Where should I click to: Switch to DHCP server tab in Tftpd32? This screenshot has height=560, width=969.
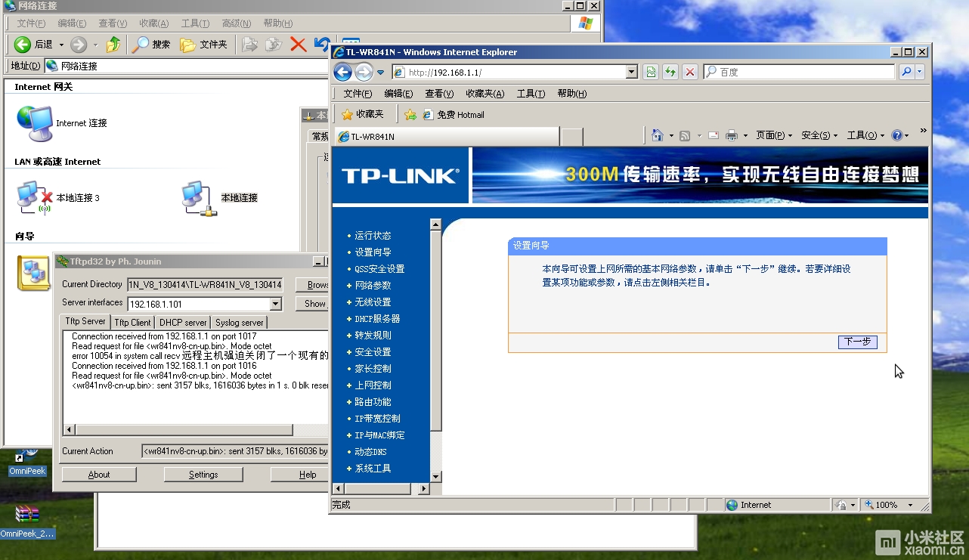click(183, 323)
